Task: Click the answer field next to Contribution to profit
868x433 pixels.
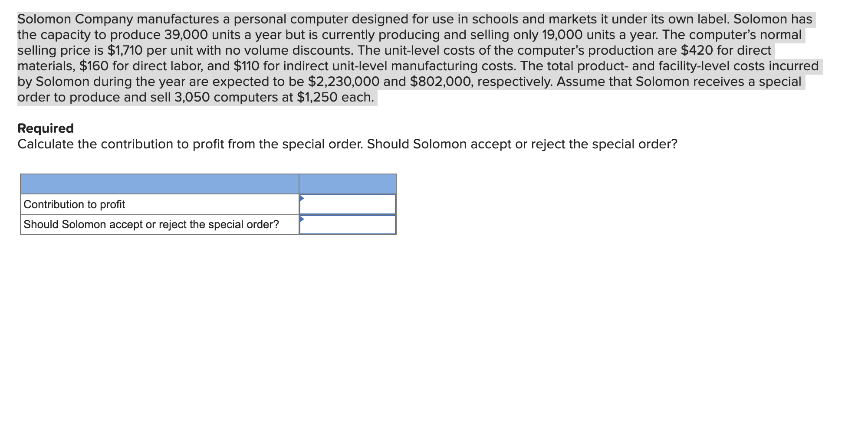Action: [347, 204]
